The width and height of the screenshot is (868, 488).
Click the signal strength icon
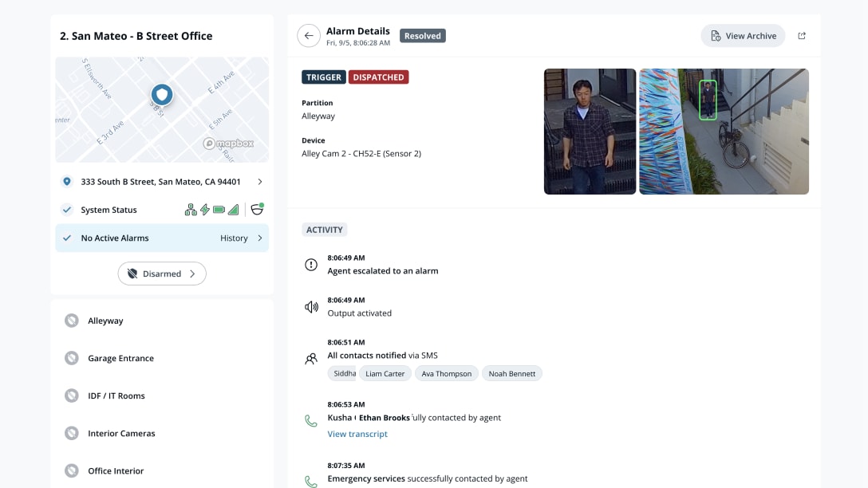pos(233,210)
